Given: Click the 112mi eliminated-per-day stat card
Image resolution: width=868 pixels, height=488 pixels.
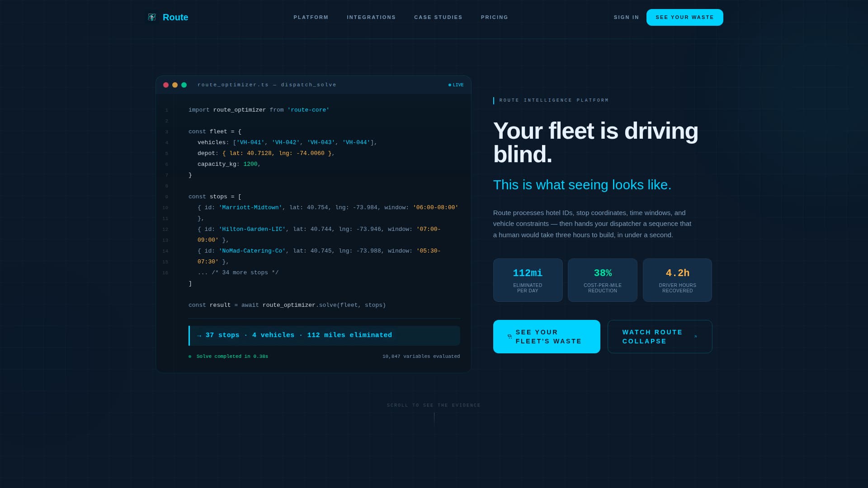Looking at the screenshot, I should 528,280.
